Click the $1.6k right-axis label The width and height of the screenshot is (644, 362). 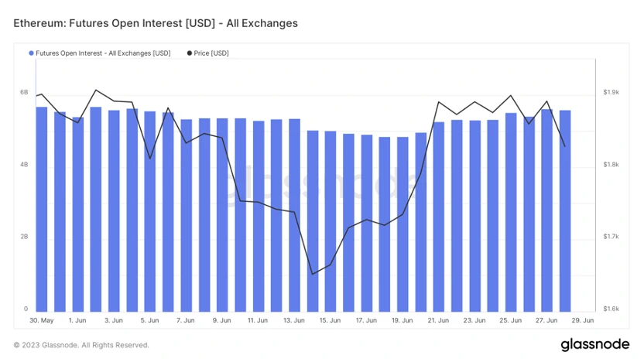611,309
